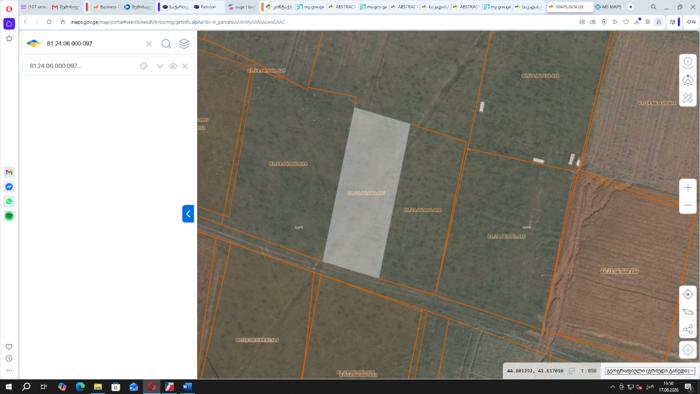Open the map layers panel icon

(184, 44)
